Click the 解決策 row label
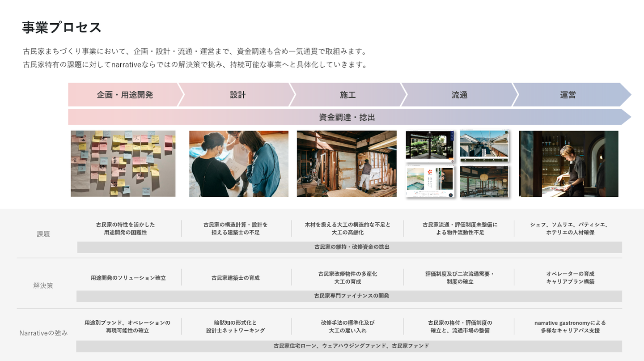Viewport: 644px width, 361px height. [43, 285]
